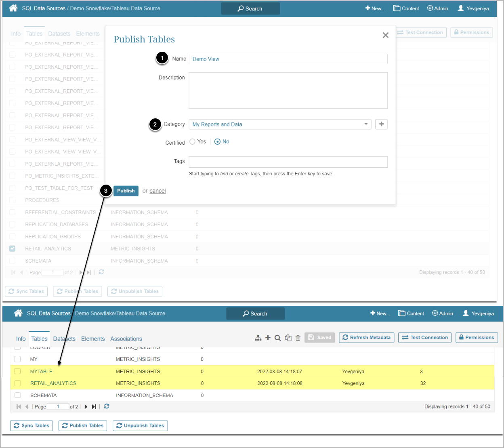
Task: Switch to the Datasets tab in the bottom window
Action: 64,339
